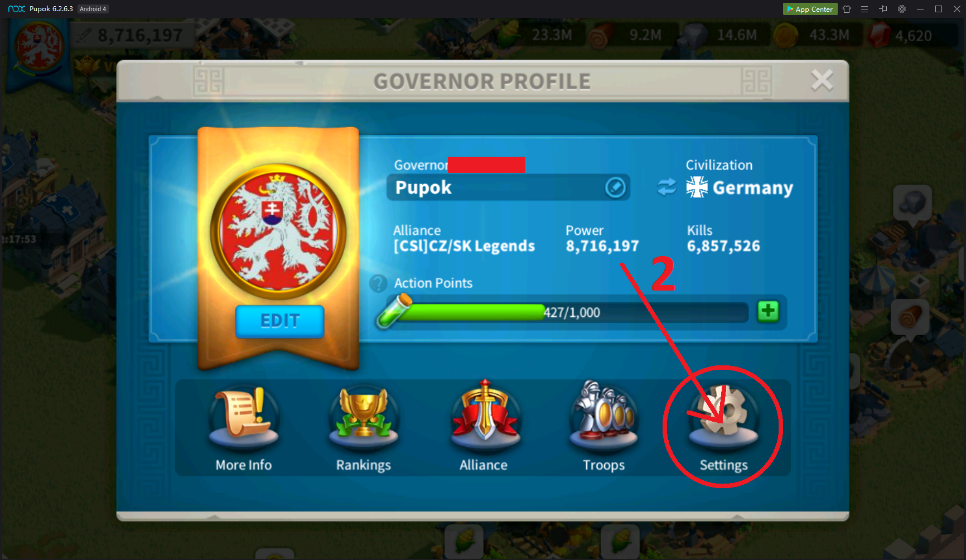Click the Action Points progress bar

pyautogui.click(x=563, y=312)
